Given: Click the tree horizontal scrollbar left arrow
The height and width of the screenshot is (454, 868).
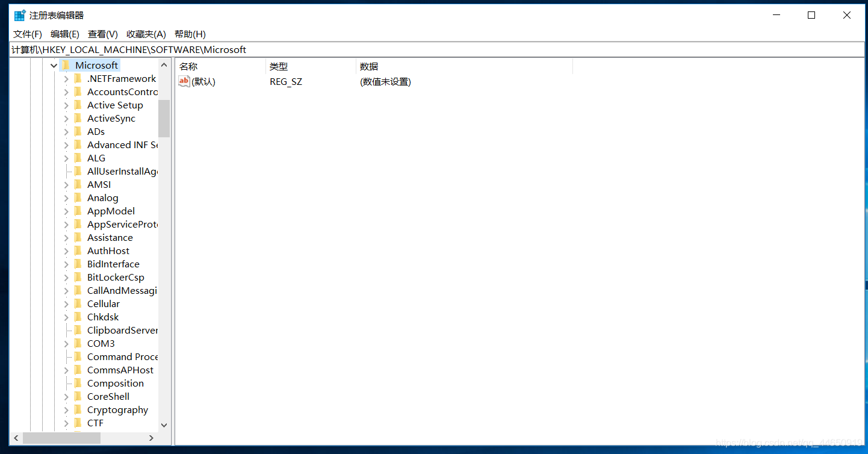Looking at the screenshot, I should (x=16, y=438).
